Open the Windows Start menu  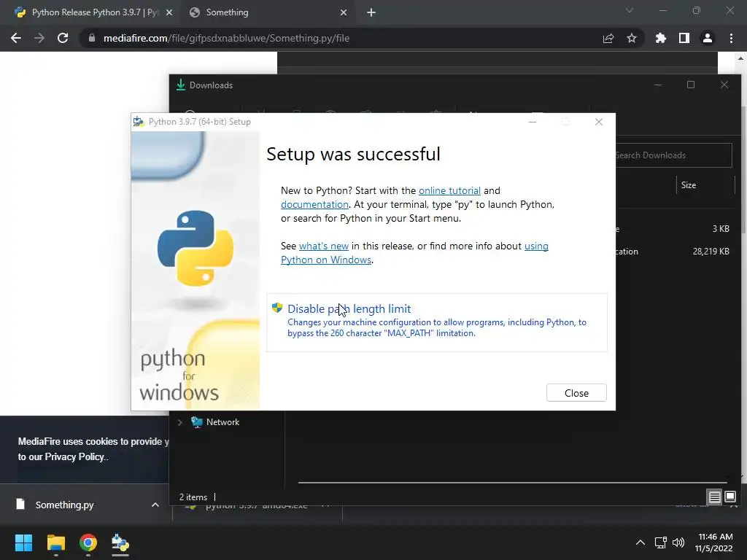tap(23, 542)
